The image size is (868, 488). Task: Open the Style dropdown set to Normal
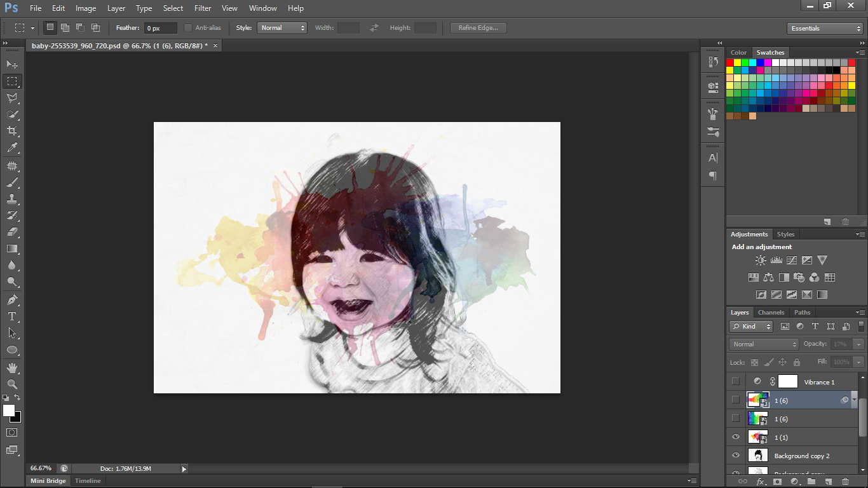click(x=282, y=28)
